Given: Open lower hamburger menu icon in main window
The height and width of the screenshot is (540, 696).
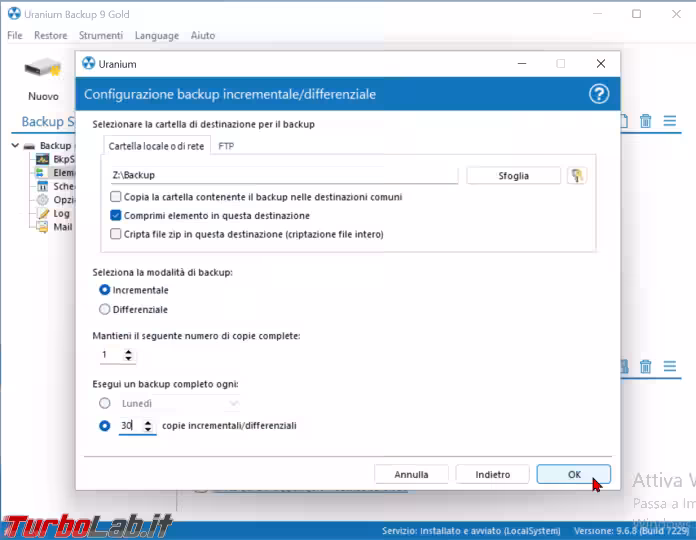Looking at the screenshot, I should point(670,366).
